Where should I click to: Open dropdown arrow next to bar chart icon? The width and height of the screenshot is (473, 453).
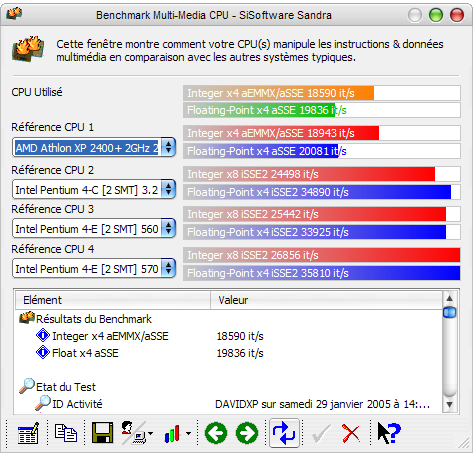pos(188,433)
